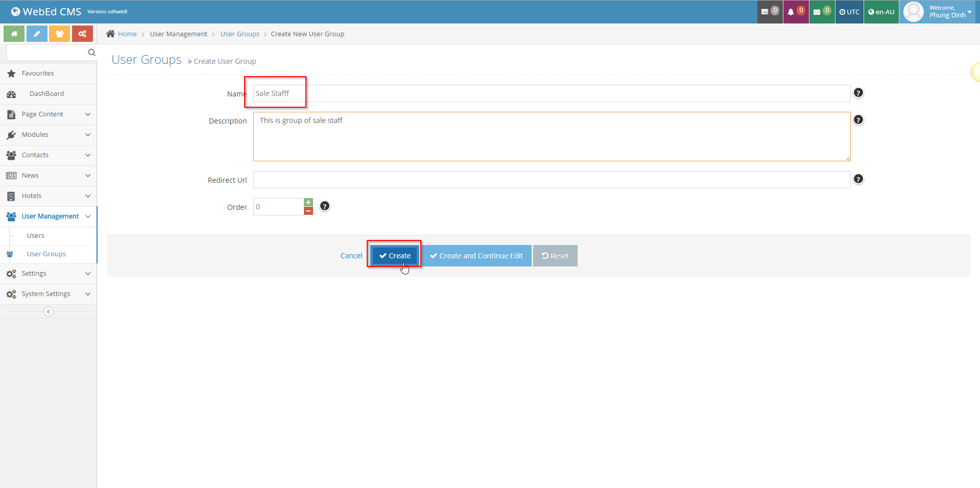Open the notifications bell icon

click(791, 12)
